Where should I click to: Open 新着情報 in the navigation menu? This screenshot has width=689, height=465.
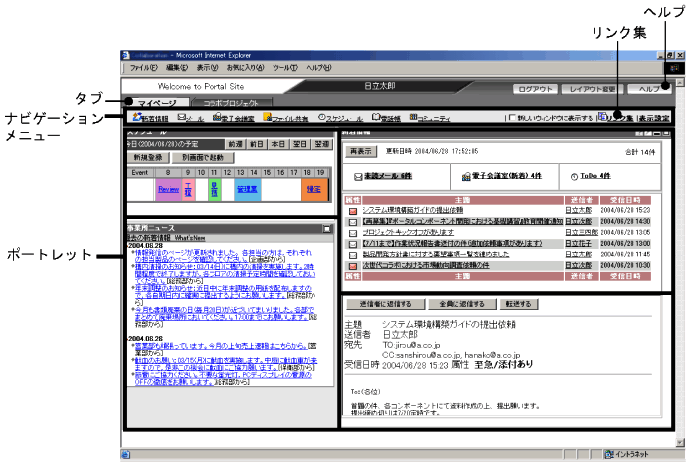point(151,117)
